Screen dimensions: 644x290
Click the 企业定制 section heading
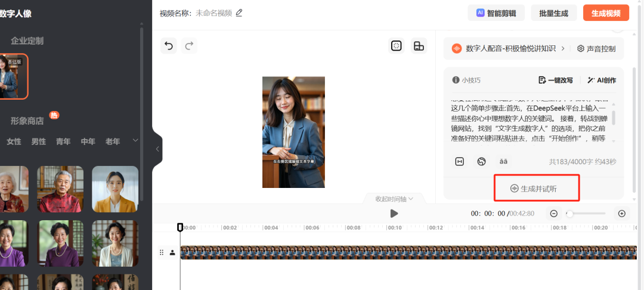pyautogui.click(x=27, y=41)
